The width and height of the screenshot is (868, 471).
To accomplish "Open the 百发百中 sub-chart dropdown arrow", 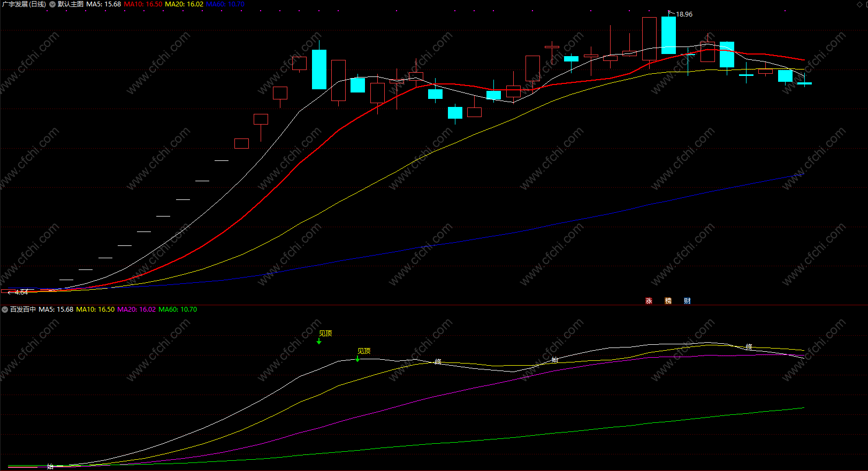I will coord(5,310).
